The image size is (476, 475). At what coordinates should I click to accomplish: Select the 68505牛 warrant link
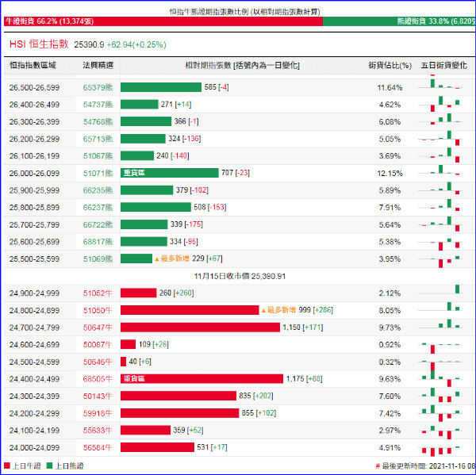[x=99, y=379]
